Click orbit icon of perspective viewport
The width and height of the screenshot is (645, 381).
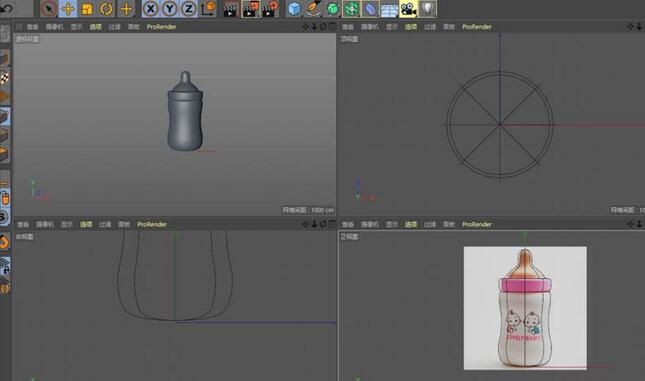point(323,27)
